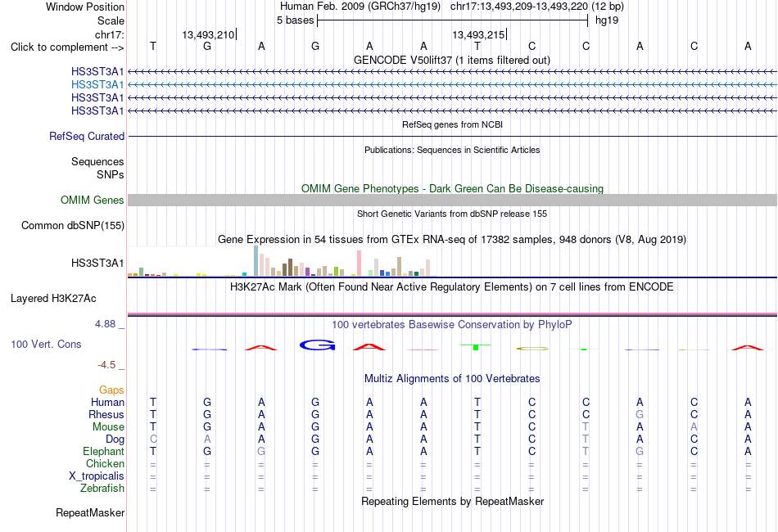Open 'RefSeq genes from NCBI' track title
Image resolution: width=778 pixels, height=532 pixels.
point(452,124)
